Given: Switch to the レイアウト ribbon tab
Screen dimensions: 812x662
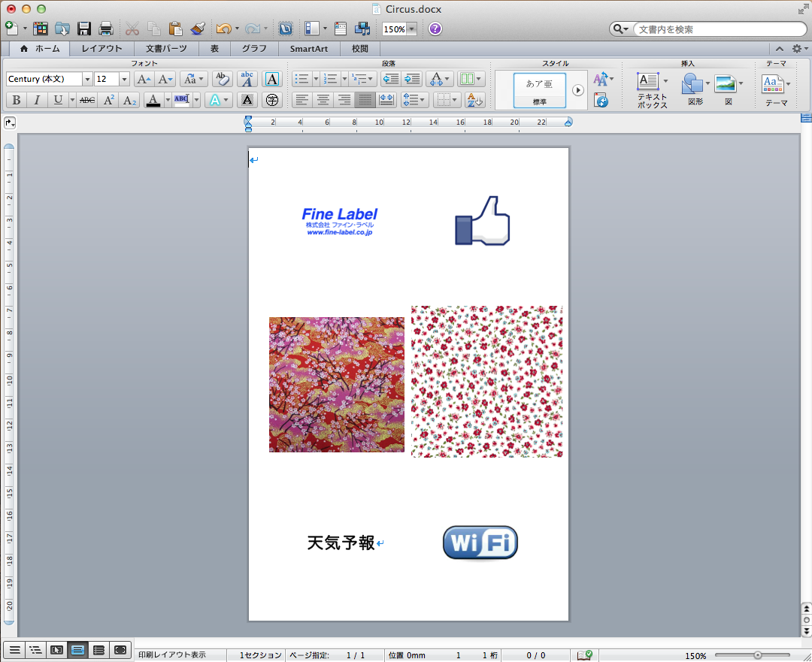Looking at the screenshot, I should (102, 49).
